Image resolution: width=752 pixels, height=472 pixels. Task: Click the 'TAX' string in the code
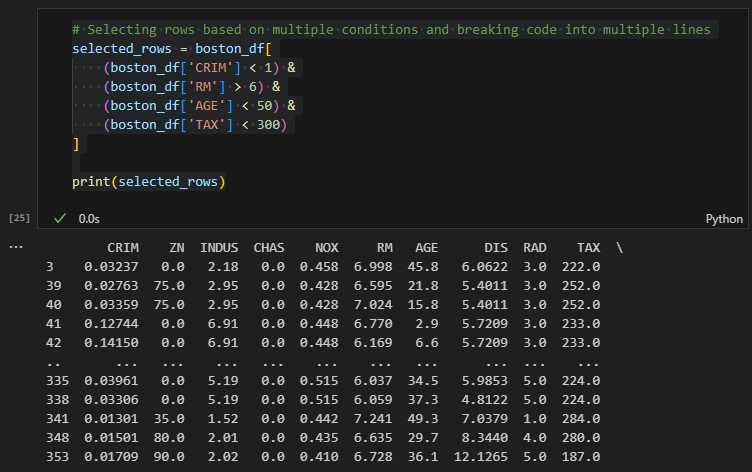[207, 125]
